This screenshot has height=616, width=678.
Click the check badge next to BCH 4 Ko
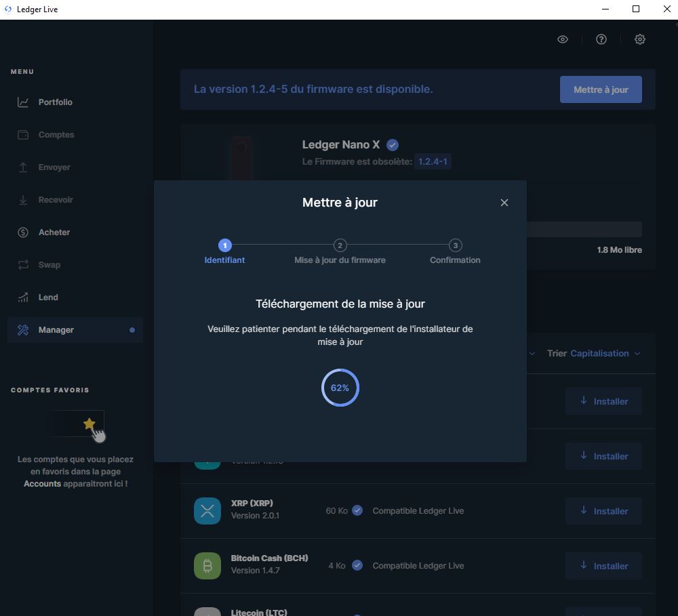click(357, 565)
